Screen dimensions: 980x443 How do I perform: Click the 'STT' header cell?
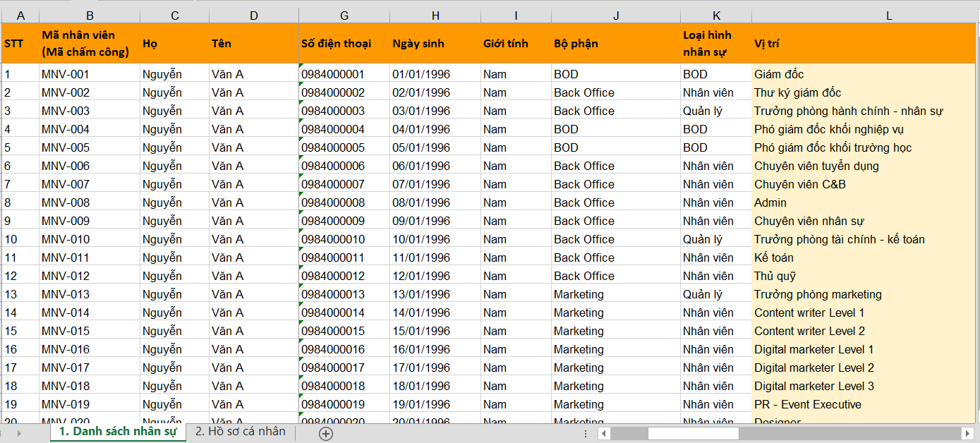(x=20, y=43)
